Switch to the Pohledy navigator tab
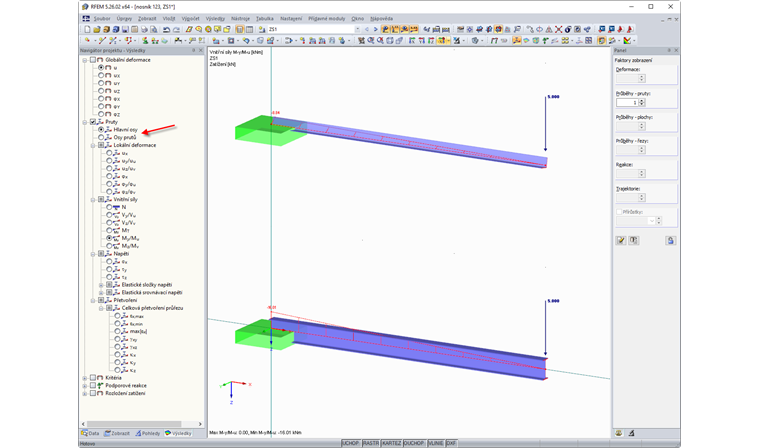The height and width of the screenshot is (448, 760). 148,433
